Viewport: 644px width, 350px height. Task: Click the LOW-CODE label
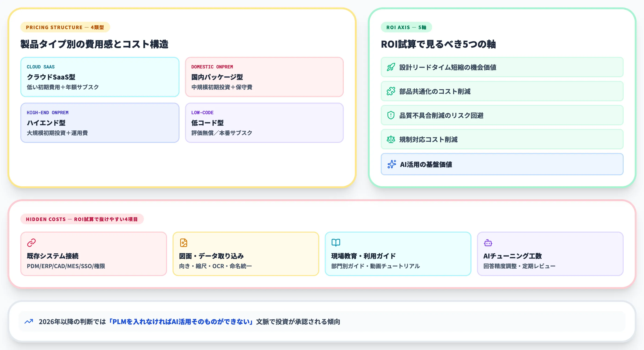[x=202, y=112]
